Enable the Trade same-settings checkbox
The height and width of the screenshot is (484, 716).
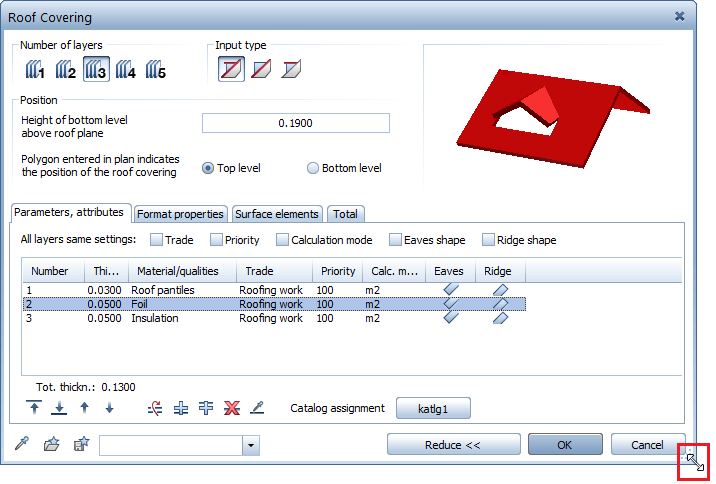[x=156, y=240]
